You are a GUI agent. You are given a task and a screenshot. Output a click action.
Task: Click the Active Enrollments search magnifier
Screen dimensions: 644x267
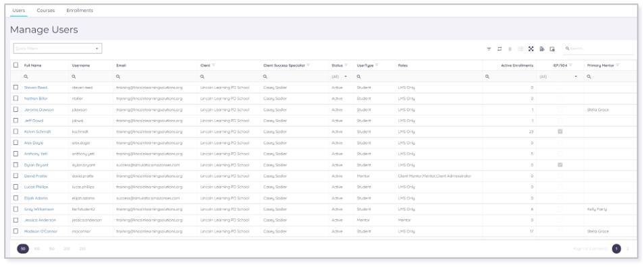(487, 77)
